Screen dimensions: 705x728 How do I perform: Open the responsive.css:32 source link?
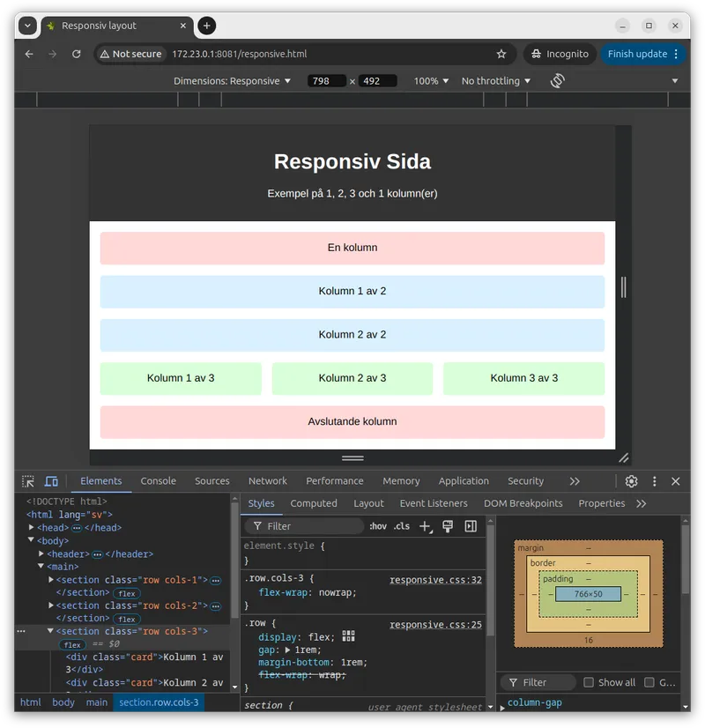[x=435, y=580]
